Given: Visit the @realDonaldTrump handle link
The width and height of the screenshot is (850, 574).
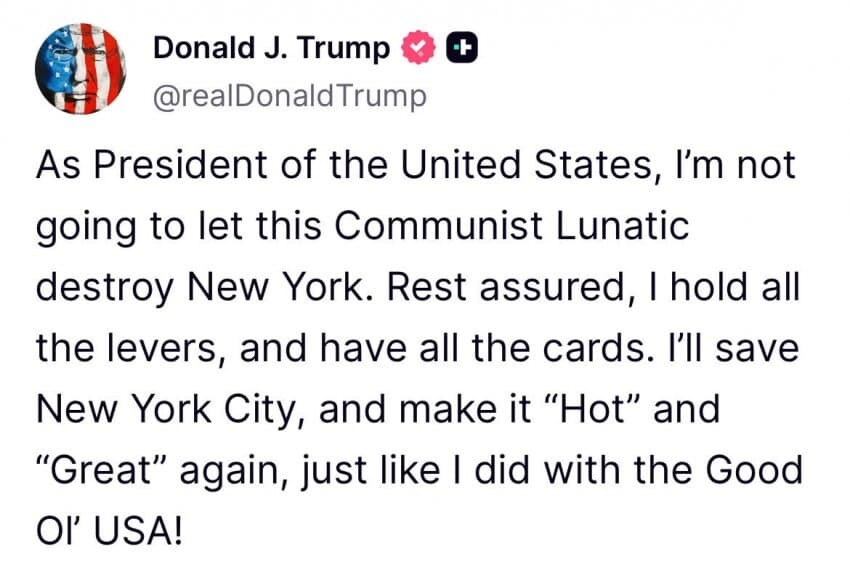Looking at the screenshot, I should [289, 97].
